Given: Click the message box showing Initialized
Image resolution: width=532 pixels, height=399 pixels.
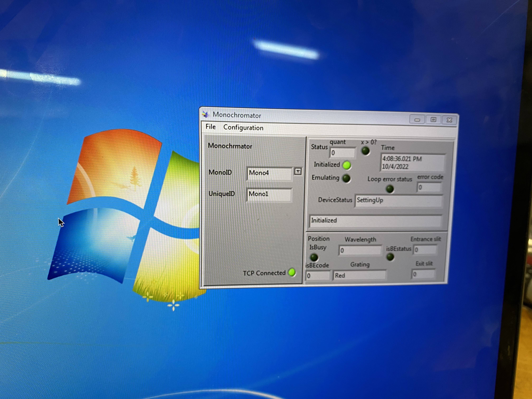Looking at the screenshot, I should click(376, 221).
